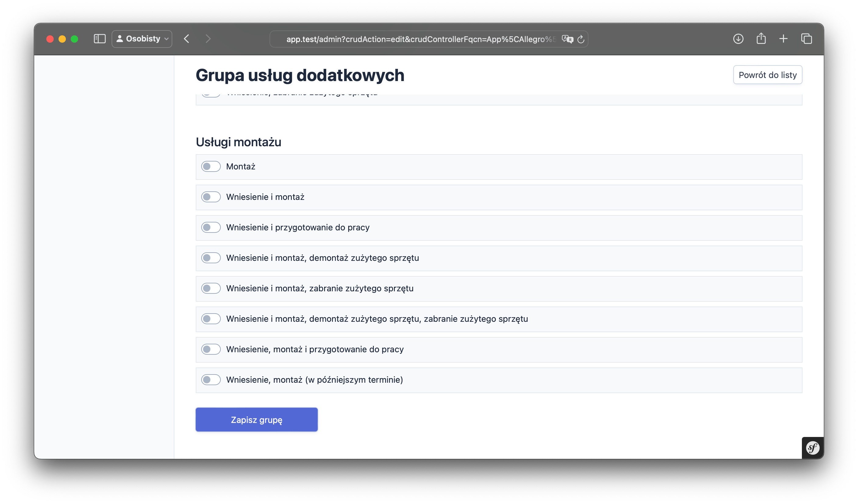Image resolution: width=858 pixels, height=504 pixels.
Task: Click the share icon
Action: pos(761,38)
